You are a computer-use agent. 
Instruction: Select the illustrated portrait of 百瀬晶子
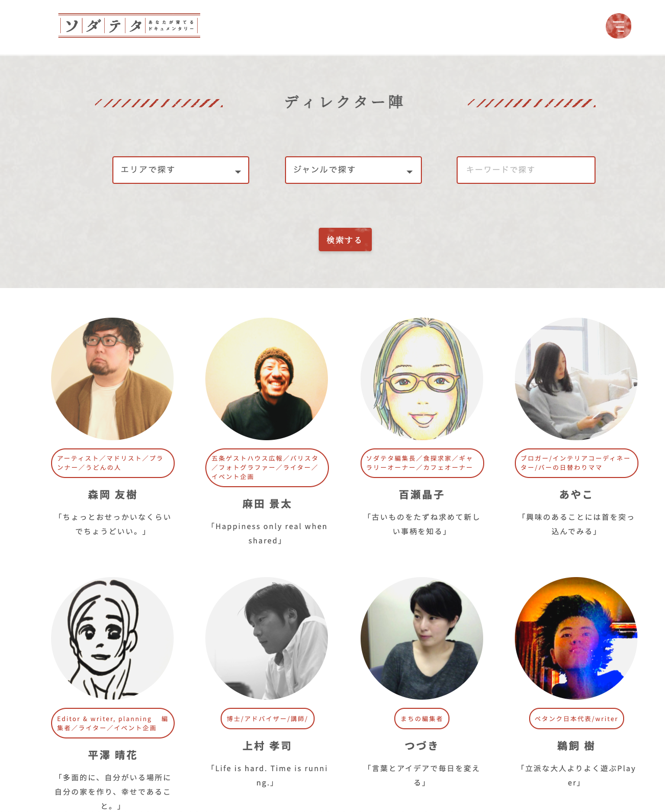422,379
